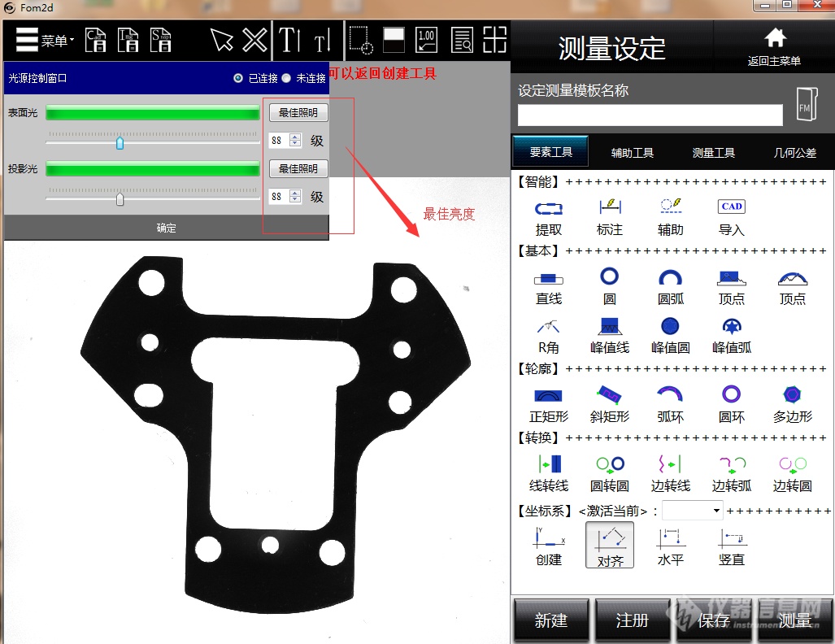The image size is (835, 644).
Task: Open the 菜单 dropdown menu
Action: point(45,40)
